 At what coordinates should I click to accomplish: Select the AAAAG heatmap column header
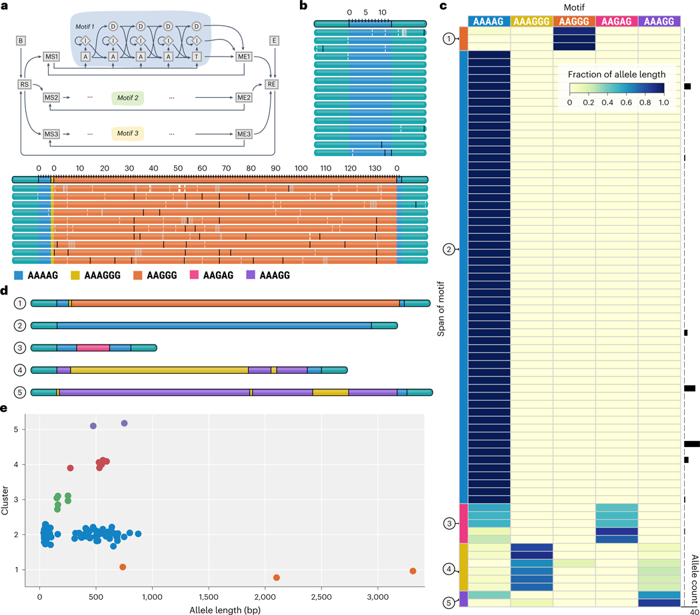click(x=489, y=21)
